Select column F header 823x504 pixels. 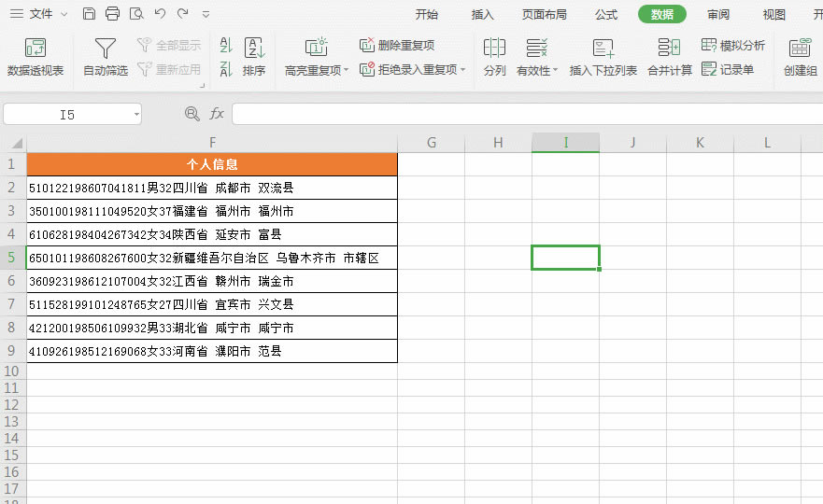click(212, 142)
